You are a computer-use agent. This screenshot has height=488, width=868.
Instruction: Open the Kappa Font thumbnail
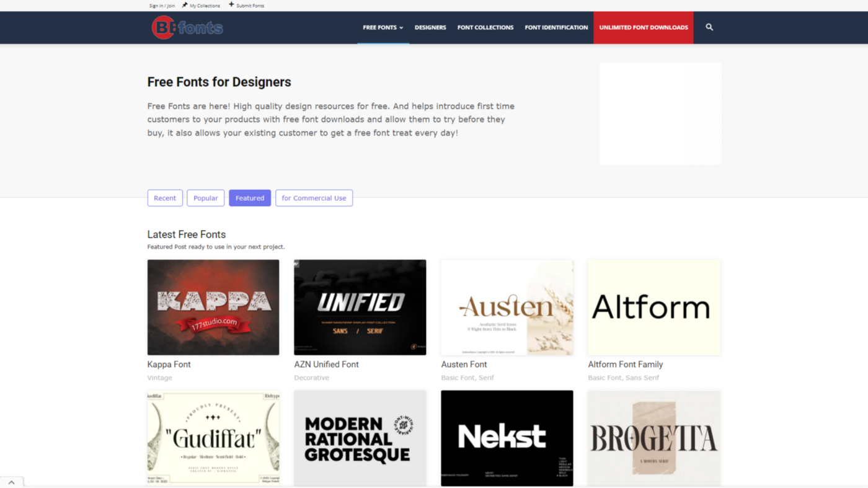[213, 306]
